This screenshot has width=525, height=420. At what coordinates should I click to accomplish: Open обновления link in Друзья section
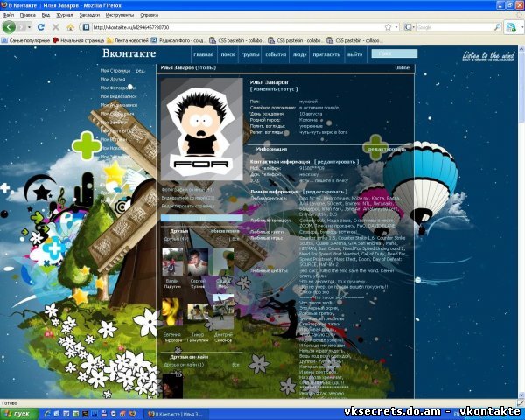click(225, 231)
